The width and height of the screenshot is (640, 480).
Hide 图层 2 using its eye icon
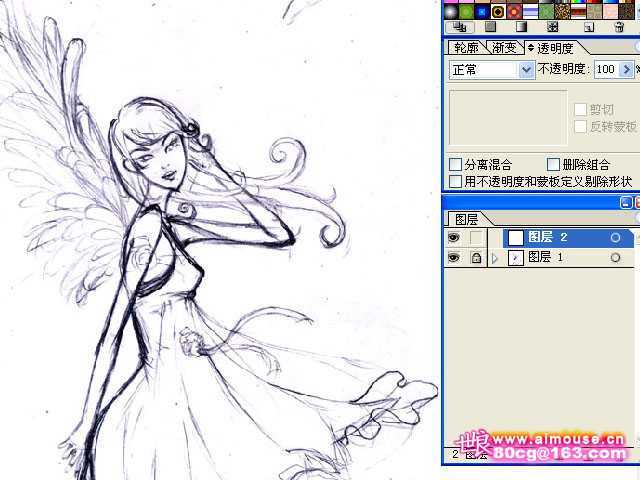(x=453, y=237)
